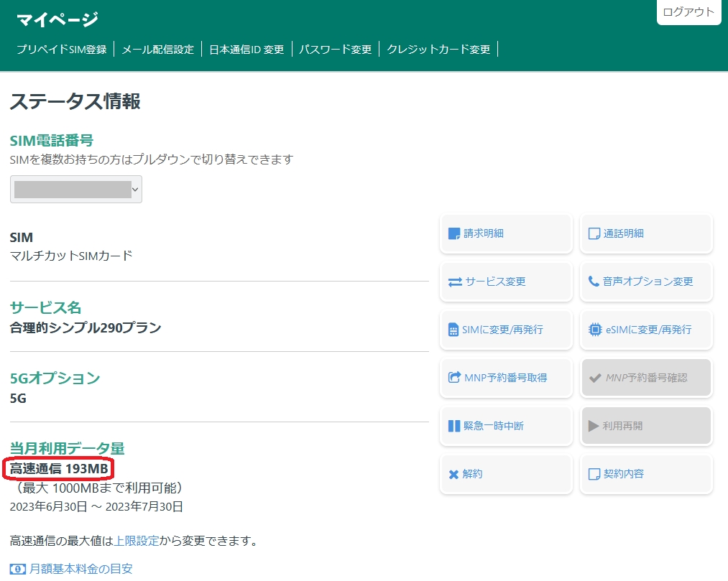
Task: Click the SIM card icon for SIMに変更/再発行
Action: coord(453,330)
